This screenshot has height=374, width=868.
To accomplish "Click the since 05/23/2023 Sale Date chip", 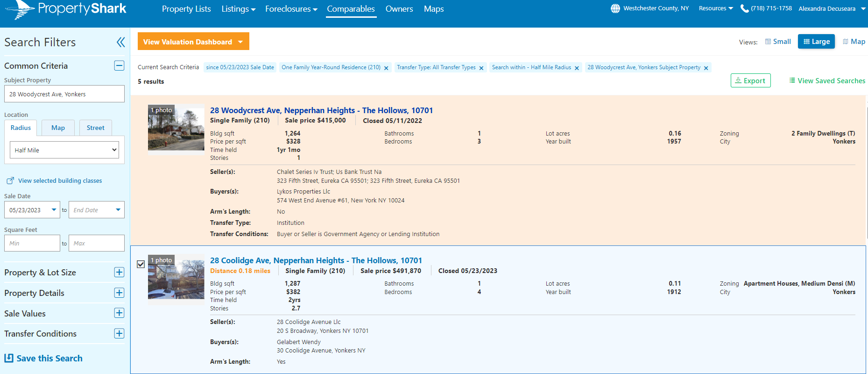I will [240, 67].
